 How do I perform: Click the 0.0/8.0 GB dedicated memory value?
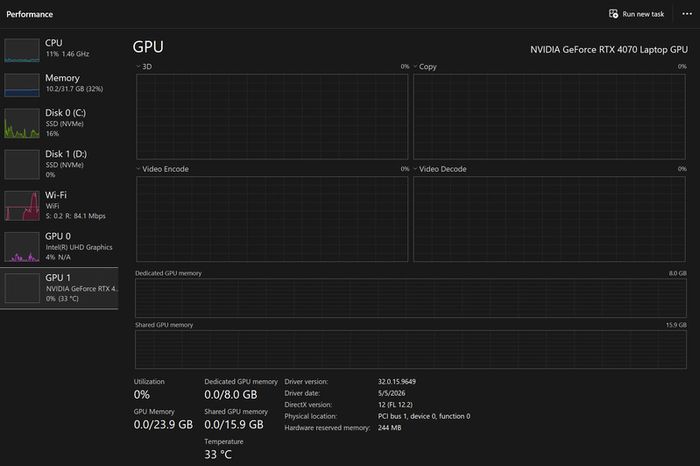tap(231, 395)
